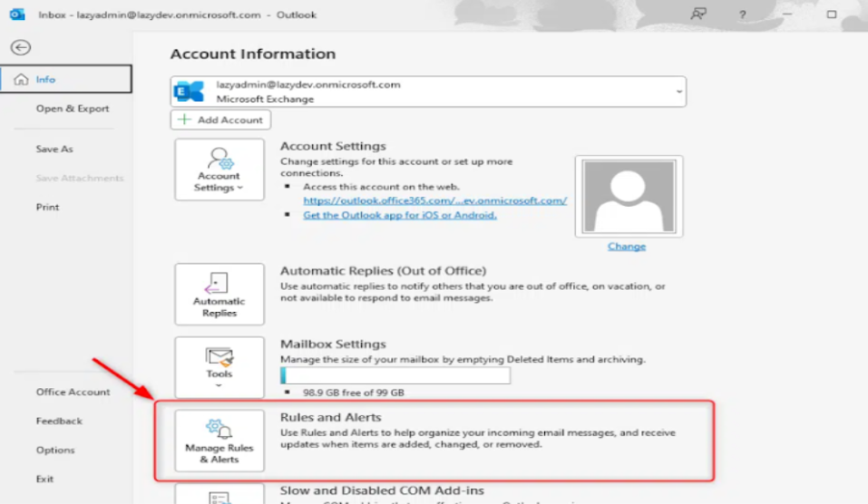Click the Rules and Alerts heading

point(330,417)
